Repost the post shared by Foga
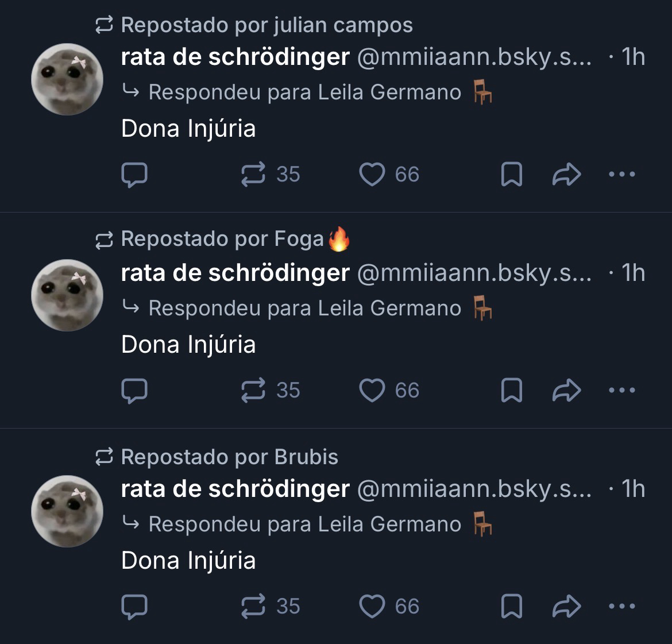The width and height of the screenshot is (672, 644). tap(253, 390)
